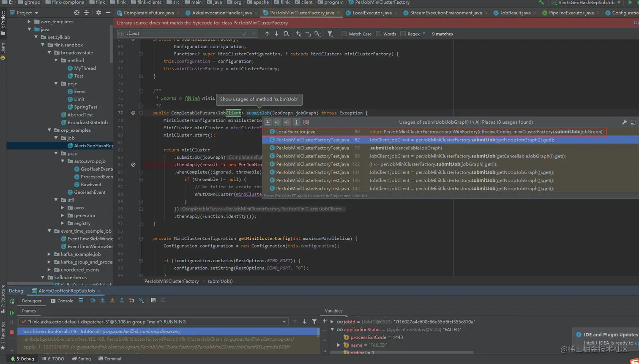Collapse the applicationStatus variable node
639x364 pixels.
(332, 329)
